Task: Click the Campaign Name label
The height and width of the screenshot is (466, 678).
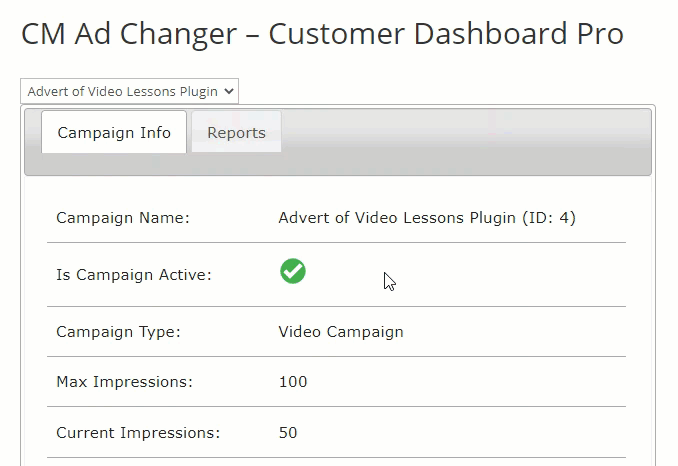Action: (123, 217)
